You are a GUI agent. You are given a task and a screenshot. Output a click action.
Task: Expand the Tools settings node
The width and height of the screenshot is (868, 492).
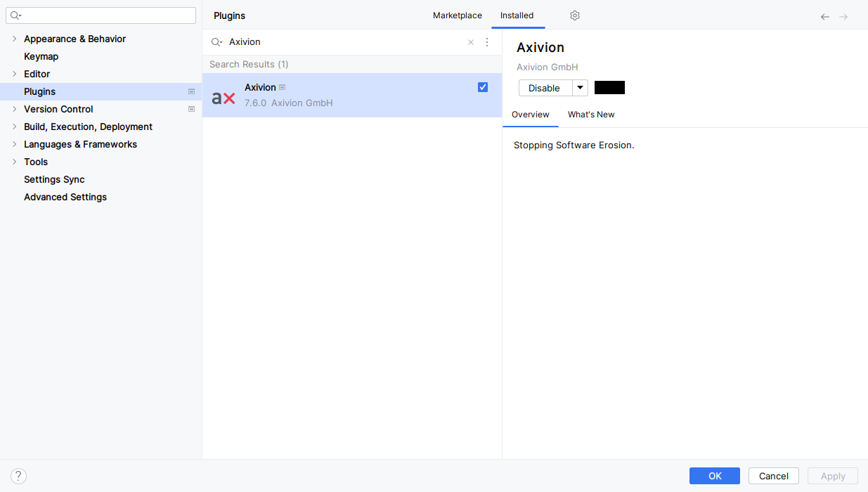point(14,162)
